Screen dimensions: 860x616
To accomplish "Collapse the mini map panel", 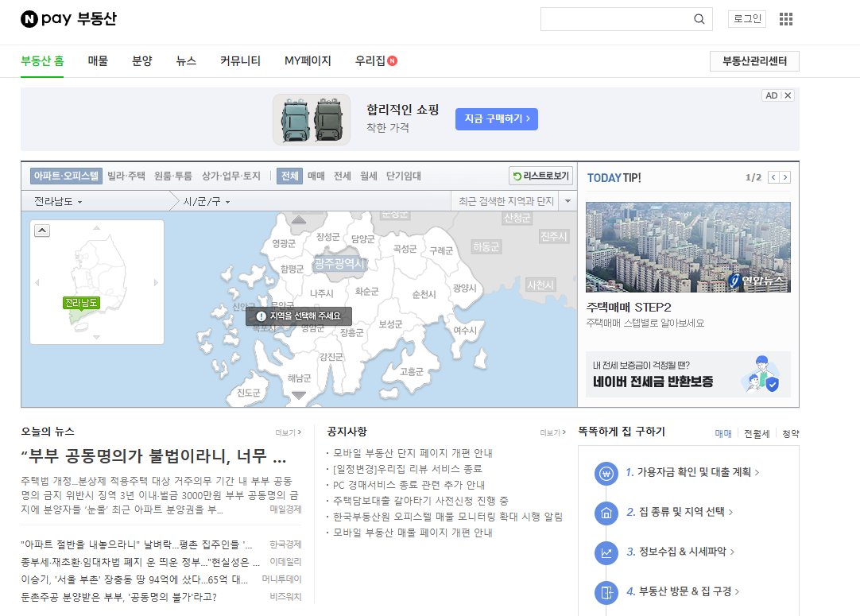I will [42, 231].
